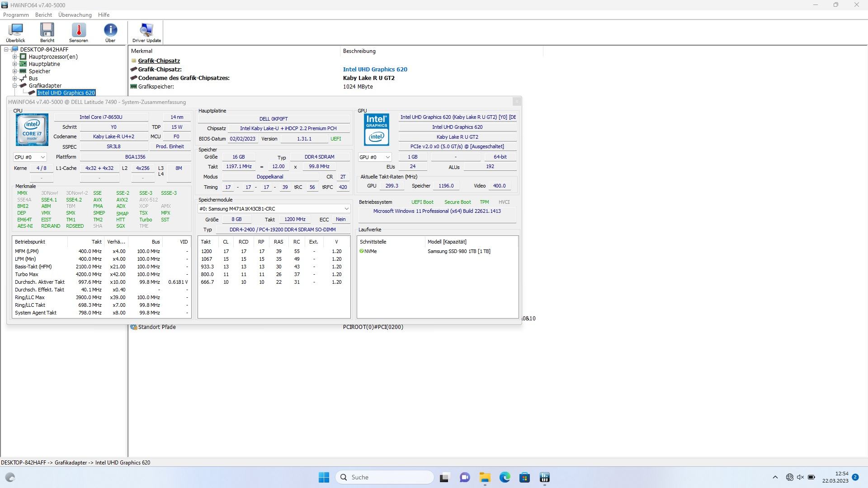Expand the Speicher tree node
The image size is (868, 488).
tap(14, 71)
